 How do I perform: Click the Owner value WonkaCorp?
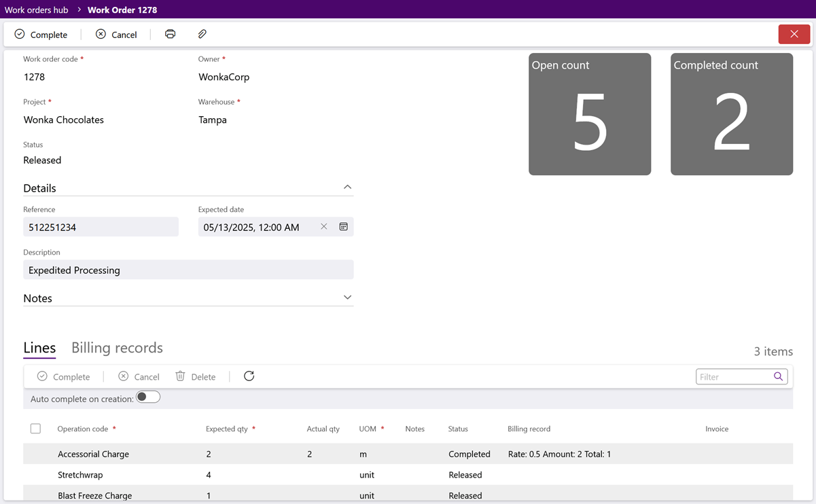tap(224, 77)
